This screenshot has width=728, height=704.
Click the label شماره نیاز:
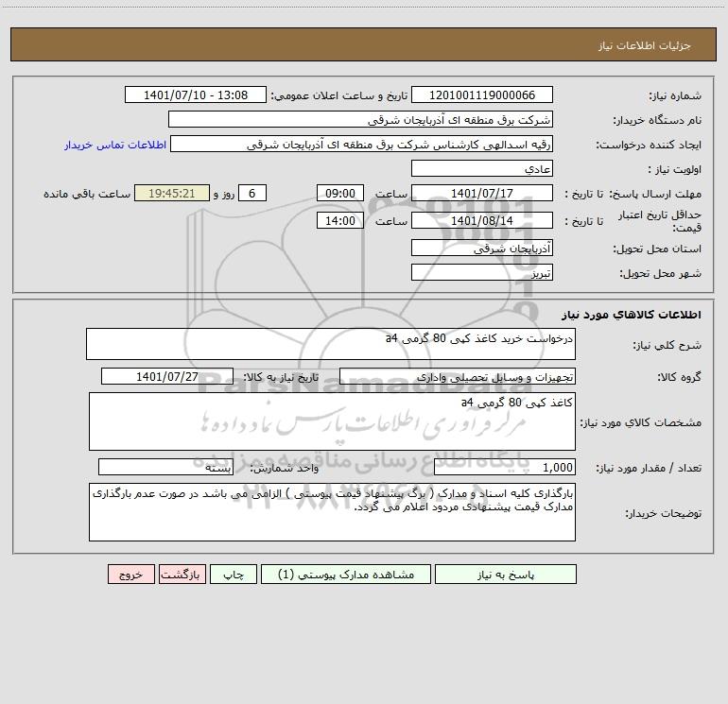675,95
